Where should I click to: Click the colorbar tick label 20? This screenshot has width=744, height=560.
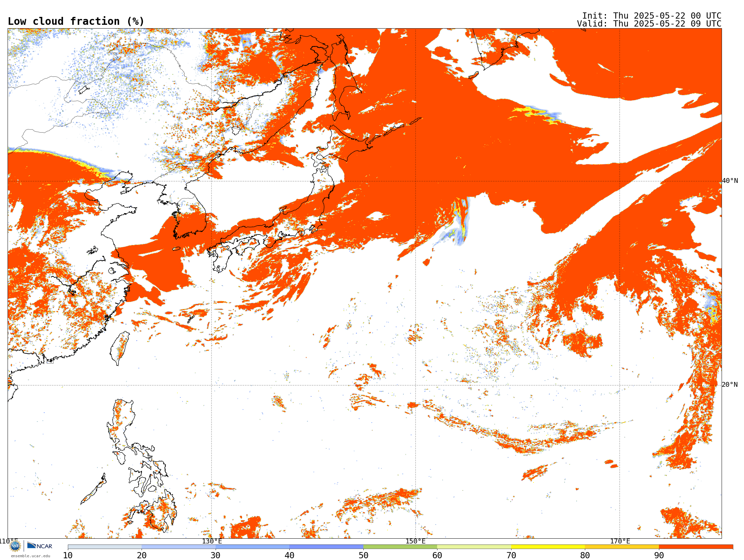pos(142,556)
